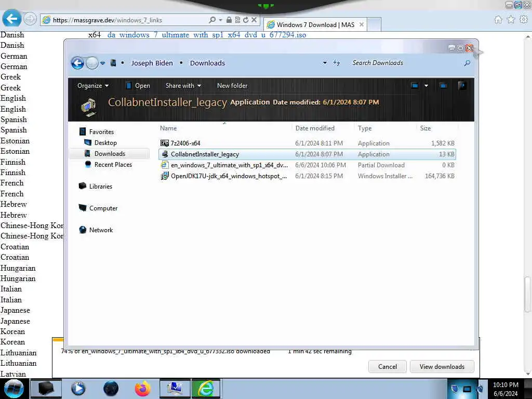Open da_windows_7_ultimate iso download link
The image size is (532, 399).
[207, 35]
